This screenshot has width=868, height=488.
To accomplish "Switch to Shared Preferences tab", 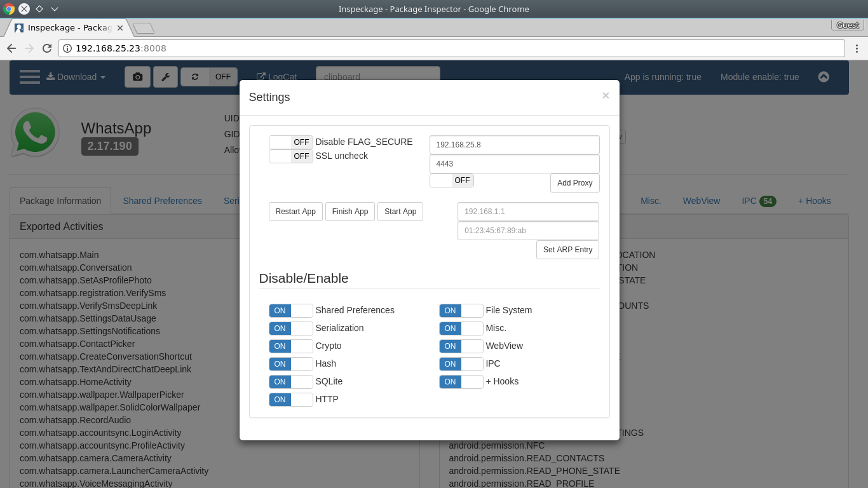I will (162, 201).
